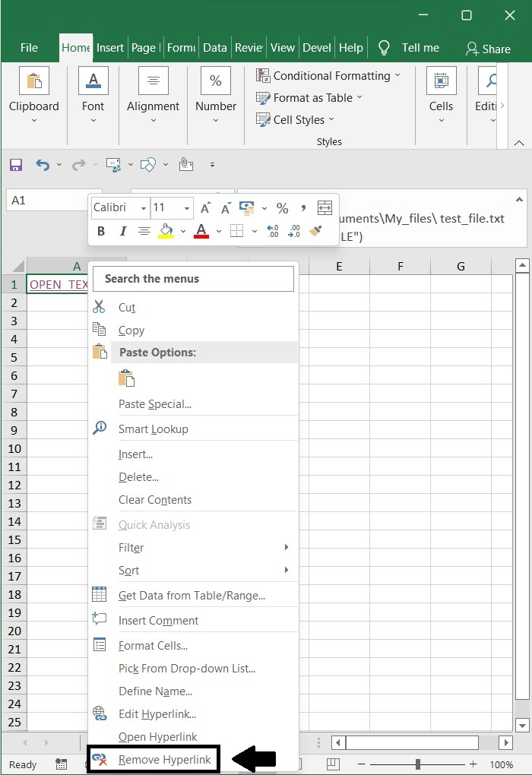Image resolution: width=532 pixels, height=775 pixels.
Task: Click Increase Font Size icon
Action: pos(206,208)
